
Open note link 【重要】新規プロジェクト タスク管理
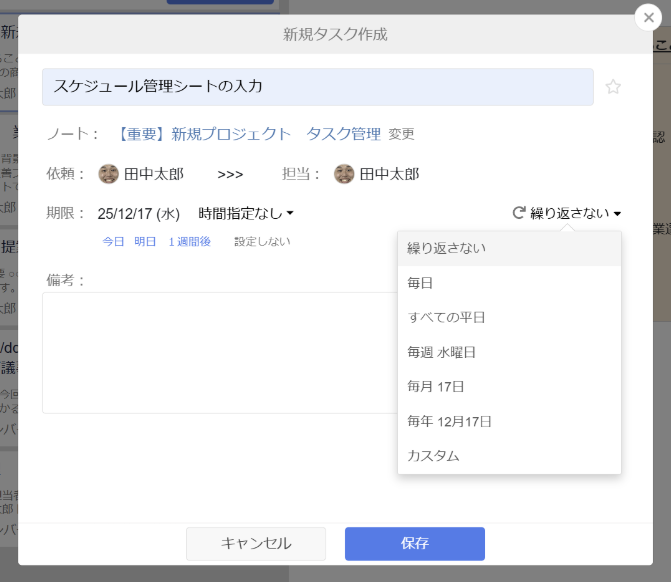247,134
